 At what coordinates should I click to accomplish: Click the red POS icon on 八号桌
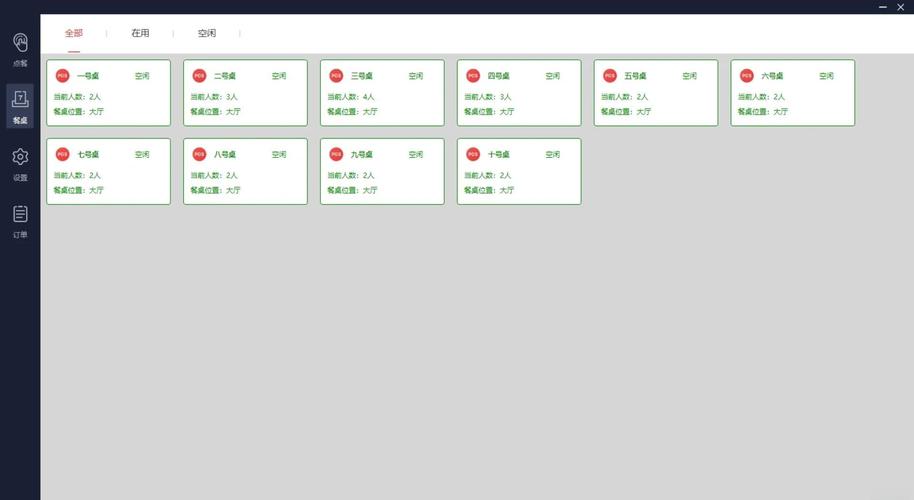point(199,155)
